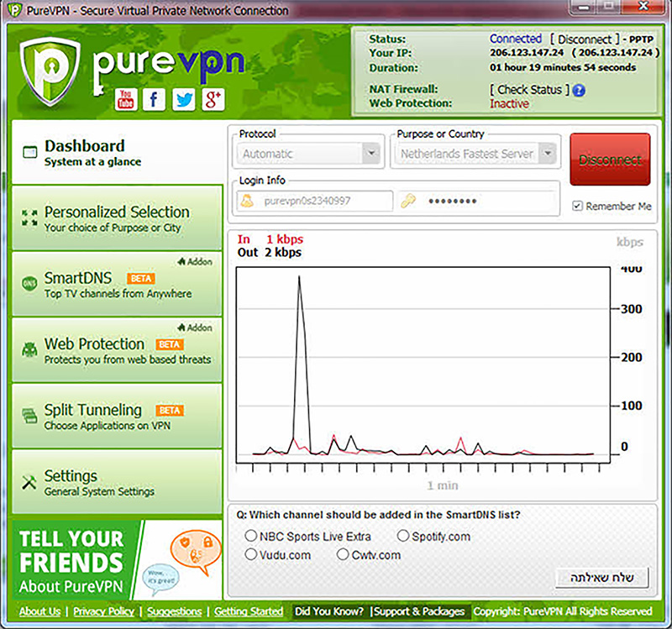Viewport: 672px width, 629px height.
Task: Open the Google Plus icon
Action: tap(213, 99)
